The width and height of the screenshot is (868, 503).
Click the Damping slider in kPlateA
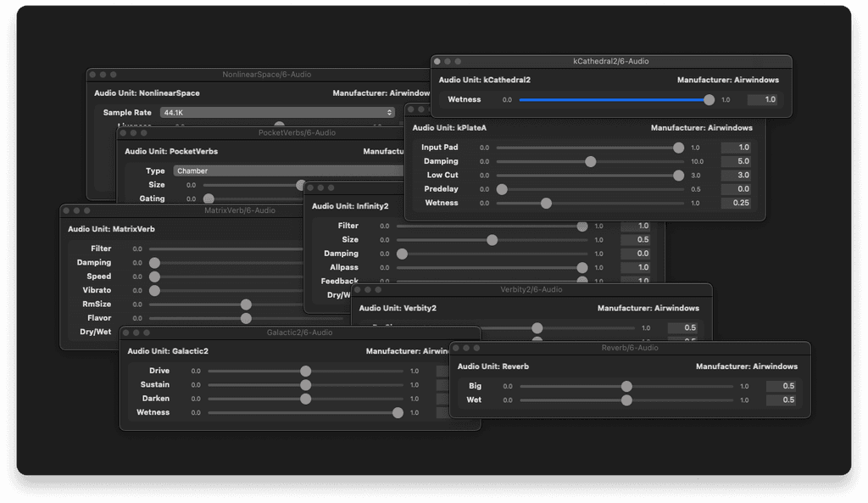(x=590, y=160)
